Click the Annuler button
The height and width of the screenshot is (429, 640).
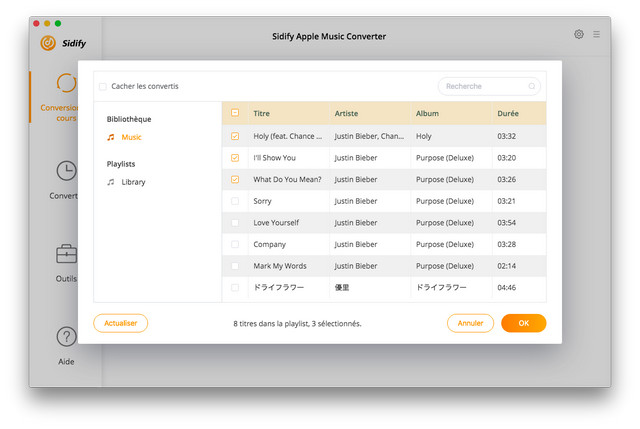(470, 323)
